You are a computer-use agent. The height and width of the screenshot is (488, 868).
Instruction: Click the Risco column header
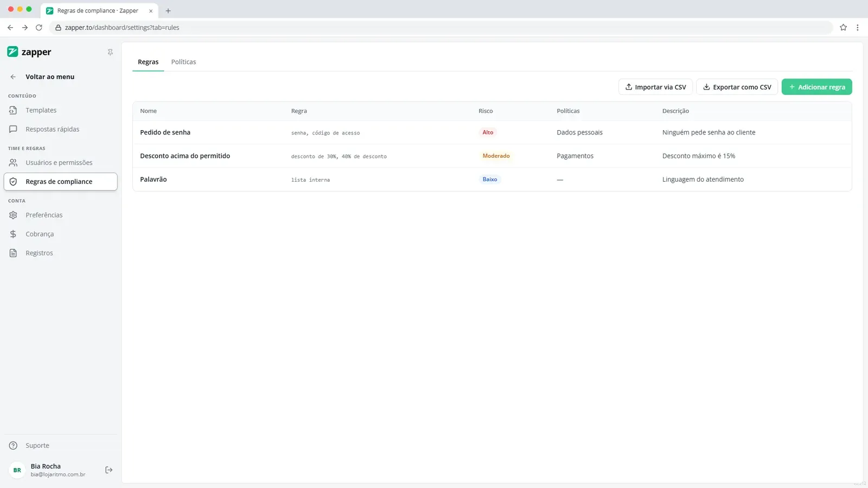click(x=486, y=111)
